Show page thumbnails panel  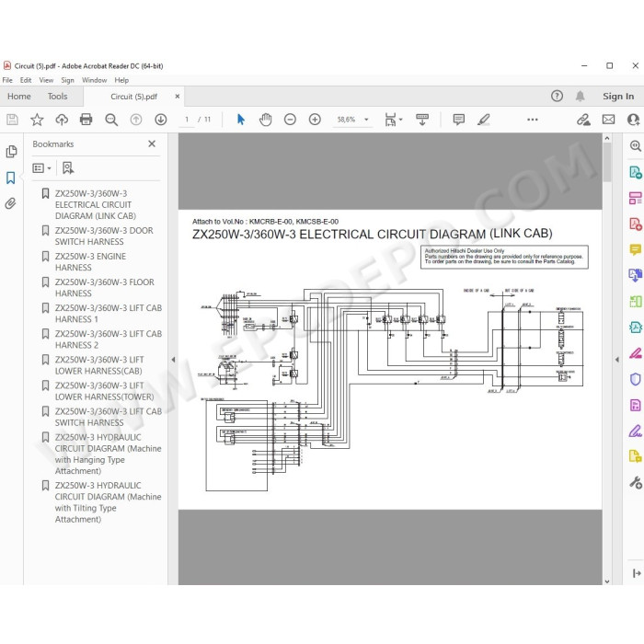point(11,152)
